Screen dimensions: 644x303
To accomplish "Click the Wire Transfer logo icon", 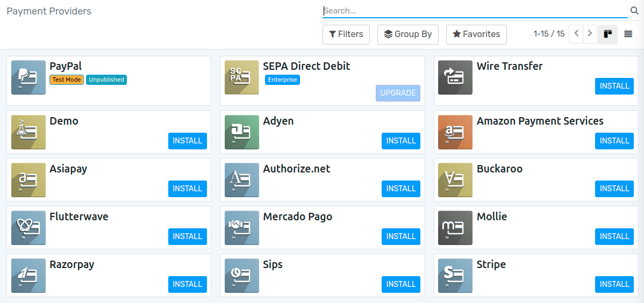I will [455, 77].
